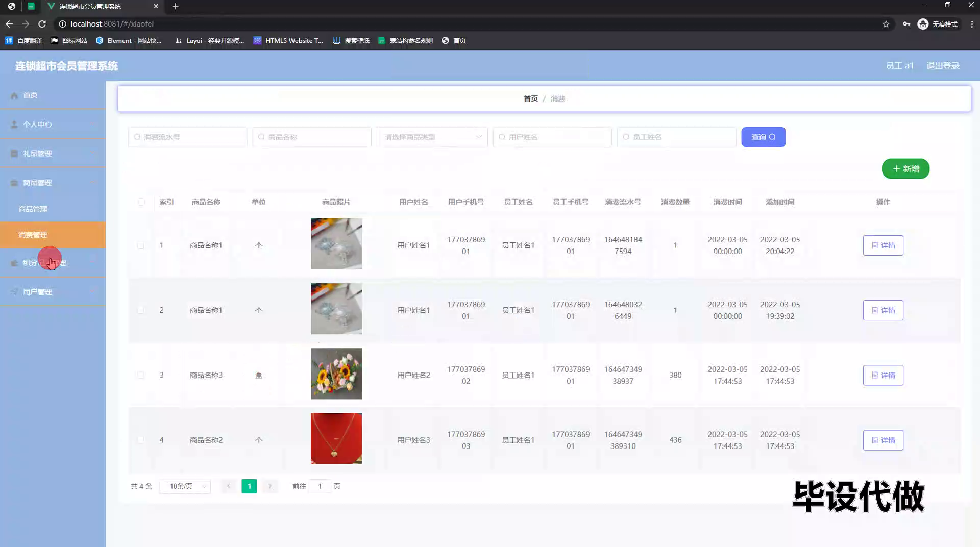
Task: Click 详情 button for row 3
Action: [883, 375]
